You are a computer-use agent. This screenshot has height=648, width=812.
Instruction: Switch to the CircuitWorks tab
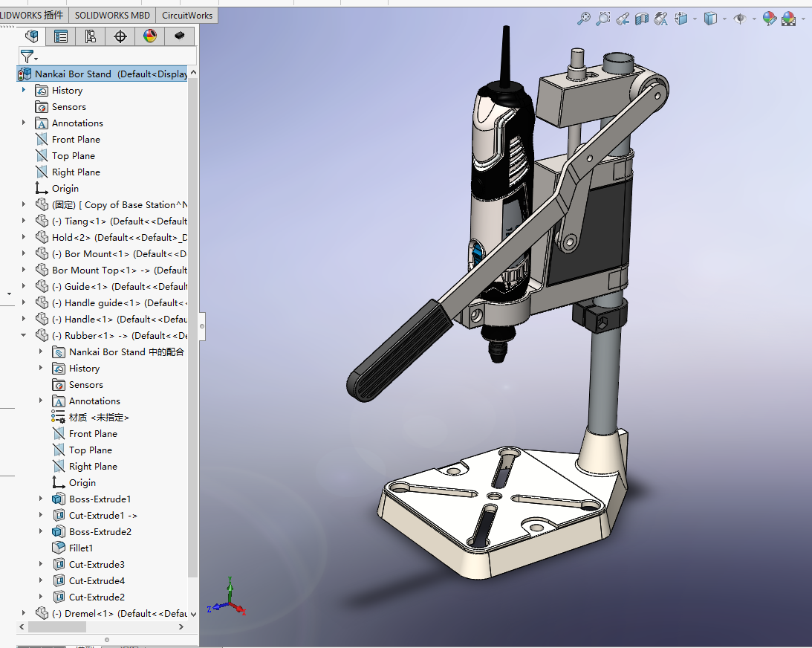(x=187, y=15)
